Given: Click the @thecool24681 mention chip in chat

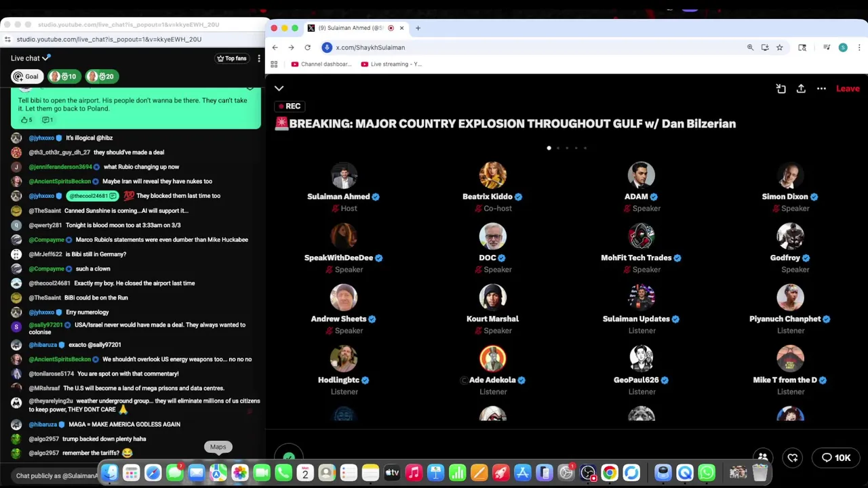Looking at the screenshot, I should (92, 196).
